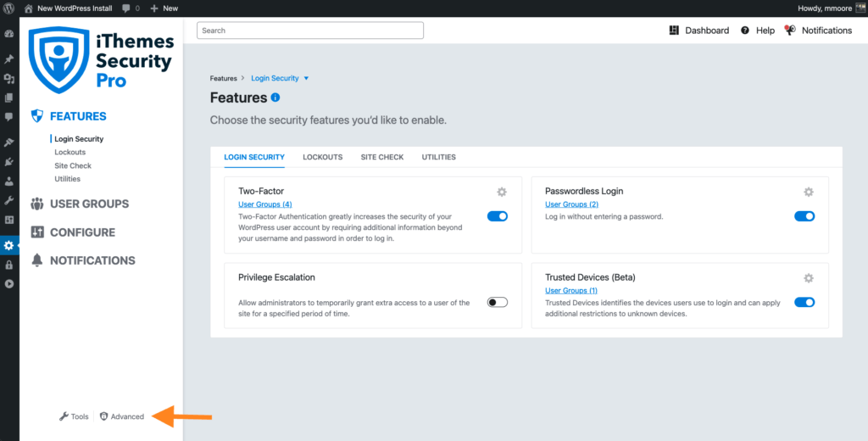Screen dimensions: 868x441
Task: Open the FEATURES section heading
Action: click(x=78, y=116)
